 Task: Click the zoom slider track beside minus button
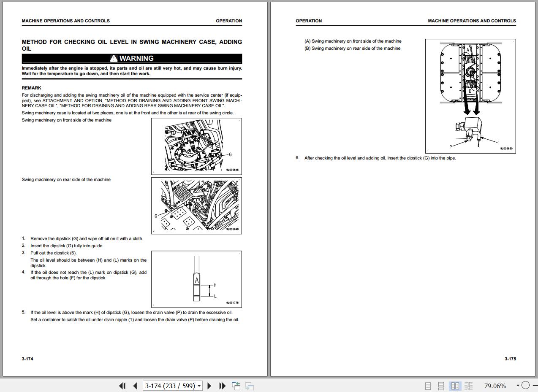tap(535, 386)
